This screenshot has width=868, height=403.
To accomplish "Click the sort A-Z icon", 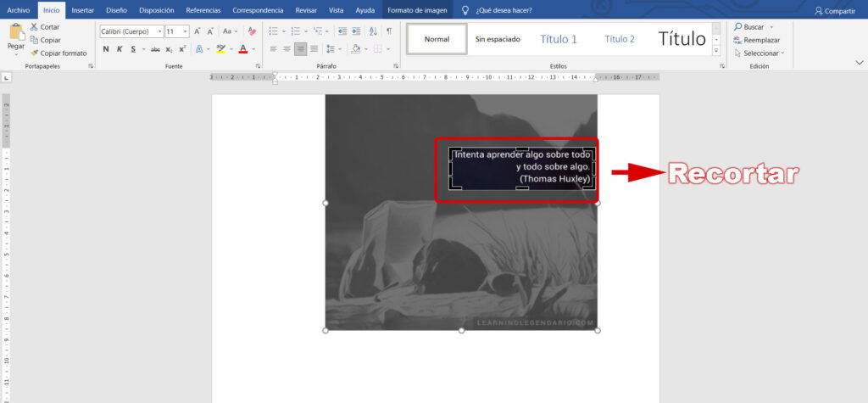I will [x=373, y=31].
